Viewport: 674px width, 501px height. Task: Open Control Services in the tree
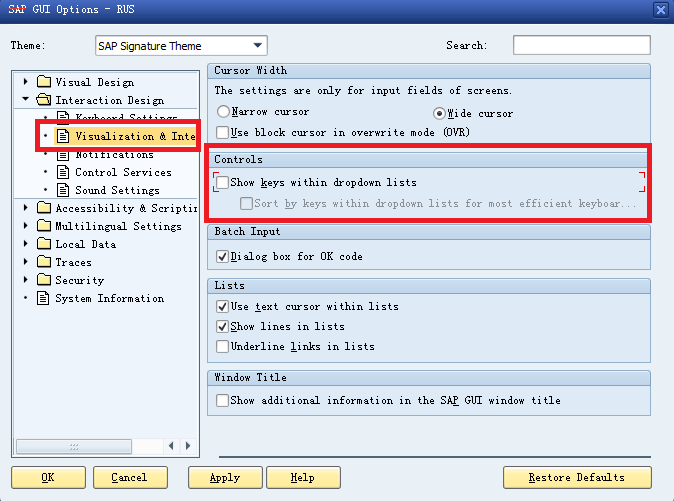pos(123,172)
